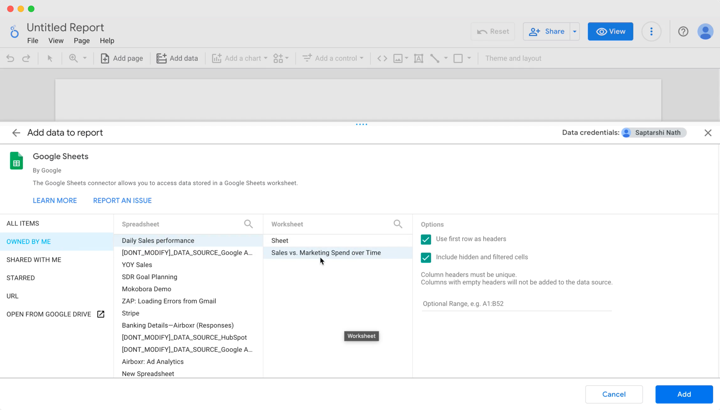Open the File menu
720x410 pixels.
pyautogui.click(x=33, y=41)
